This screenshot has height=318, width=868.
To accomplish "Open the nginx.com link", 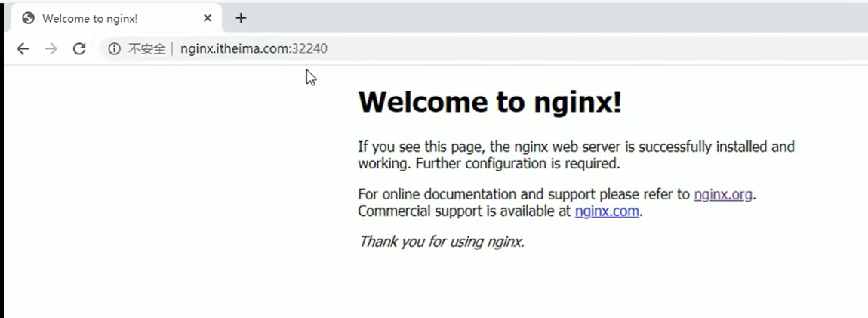I will pyautogui.click(x=607, y=211).
